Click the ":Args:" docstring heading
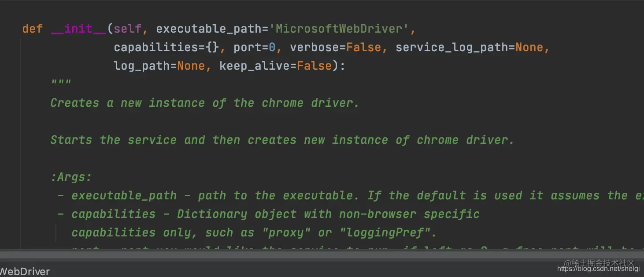Screen dimensions: 644x277 (x=71, y=177)
